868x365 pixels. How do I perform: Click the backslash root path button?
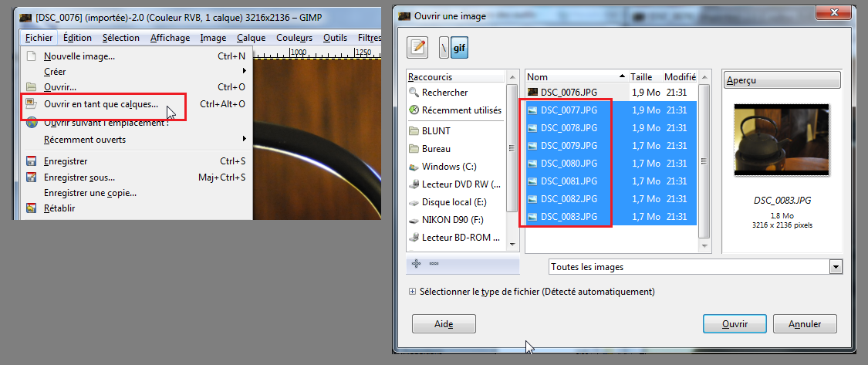coord(444,48)
